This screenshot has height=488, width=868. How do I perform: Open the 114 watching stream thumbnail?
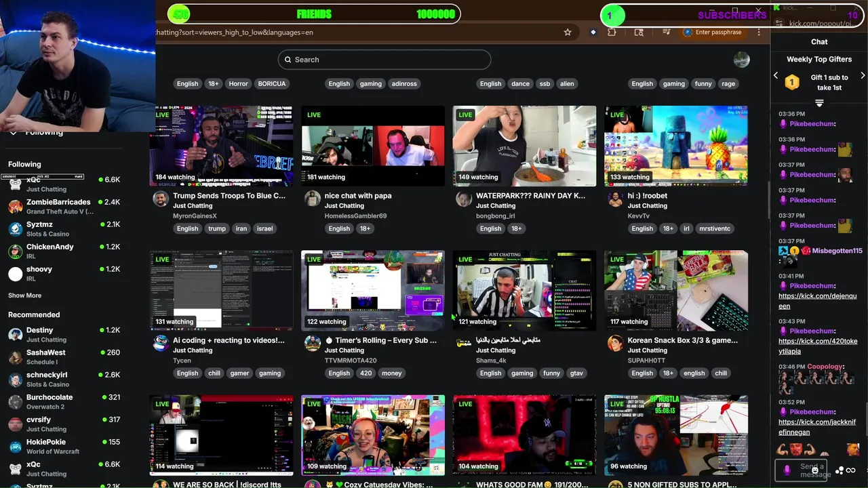(222, 435)
